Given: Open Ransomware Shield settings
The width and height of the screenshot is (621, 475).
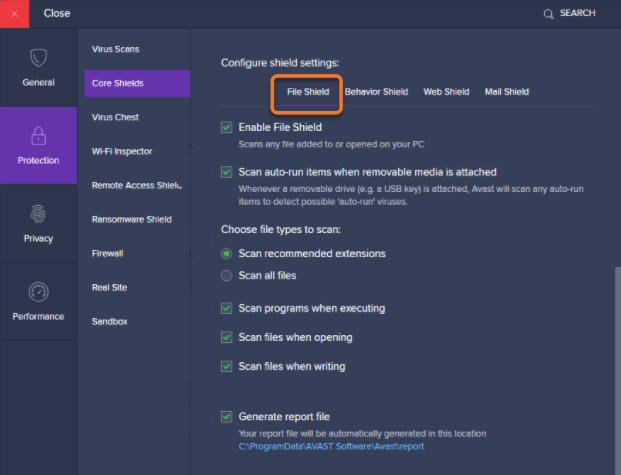Looking at the screenshot, I should pyautogui.click(x=132, y=219).
